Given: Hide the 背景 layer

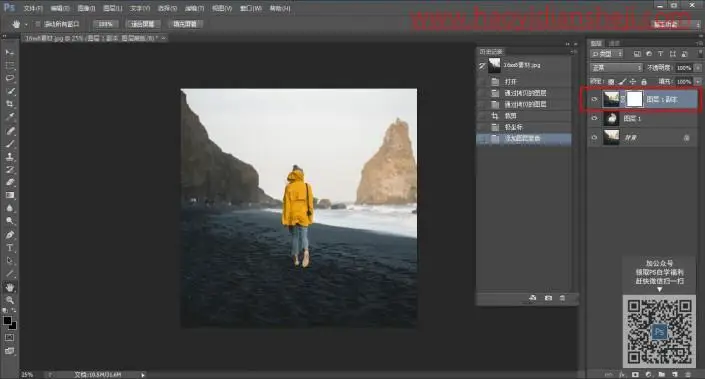Looking at the screenshot, I should 594,137.
